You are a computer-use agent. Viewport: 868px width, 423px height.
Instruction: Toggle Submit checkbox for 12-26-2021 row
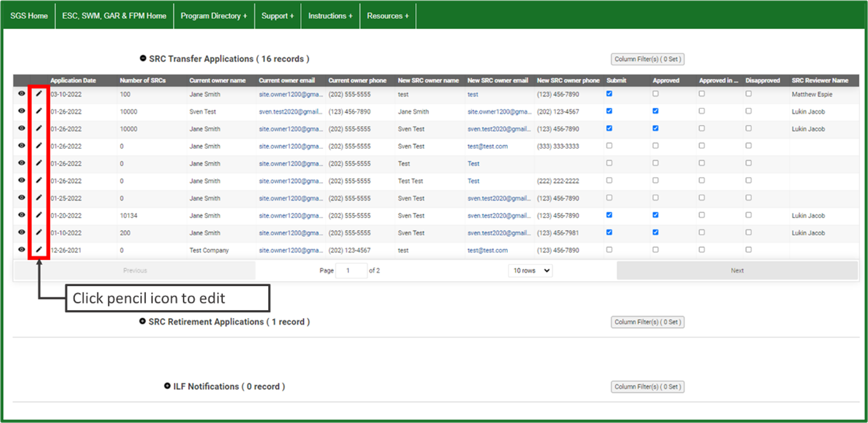(x=609, y=250)
